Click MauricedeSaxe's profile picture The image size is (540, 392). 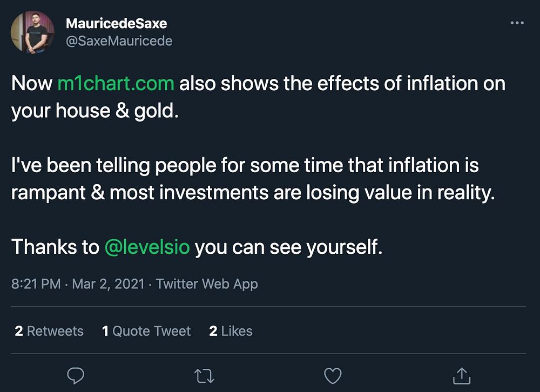(32, 32)
